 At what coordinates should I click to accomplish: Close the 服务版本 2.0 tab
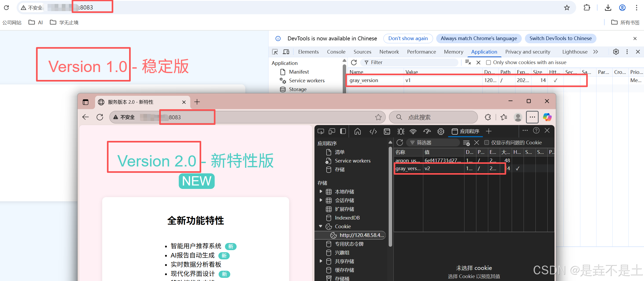coord(184,102)
